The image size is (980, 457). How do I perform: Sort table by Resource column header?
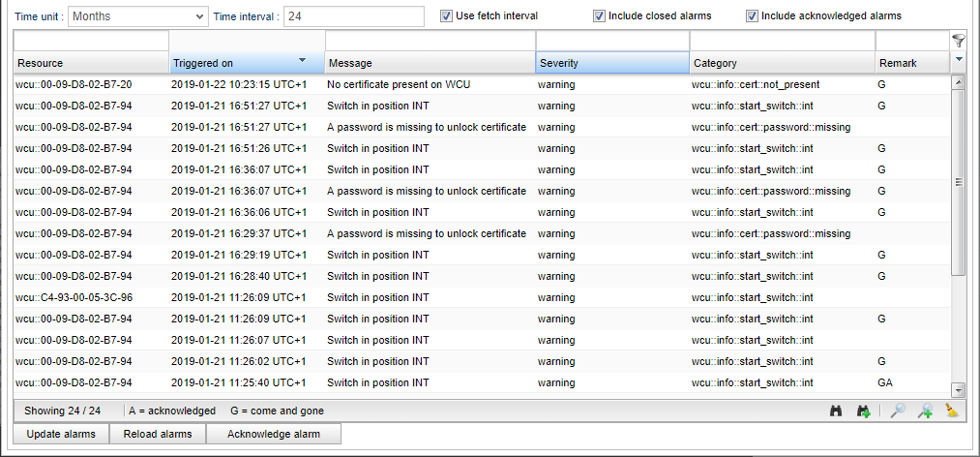(91, 63)
